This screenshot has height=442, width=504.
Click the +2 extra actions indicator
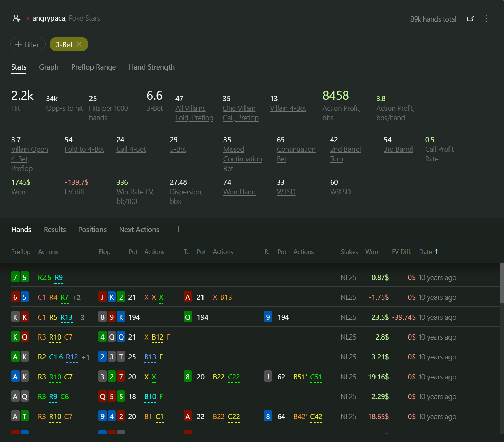click(x=76, y=297)
